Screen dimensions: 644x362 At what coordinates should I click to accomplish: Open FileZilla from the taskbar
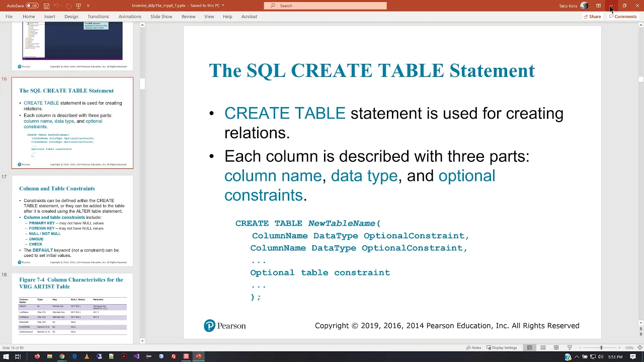(x=174, y=356)
